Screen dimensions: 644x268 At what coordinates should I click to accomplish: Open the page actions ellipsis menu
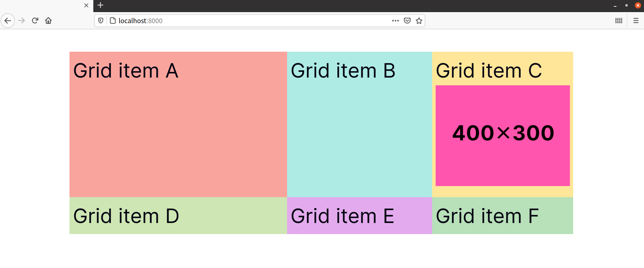pyautogui.click(x=395, y=20)
